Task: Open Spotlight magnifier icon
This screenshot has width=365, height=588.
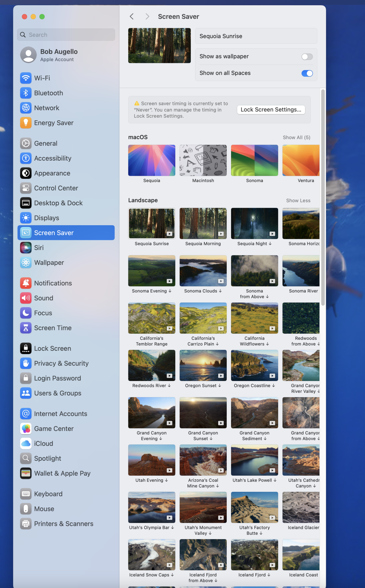Action: point(26,458)
